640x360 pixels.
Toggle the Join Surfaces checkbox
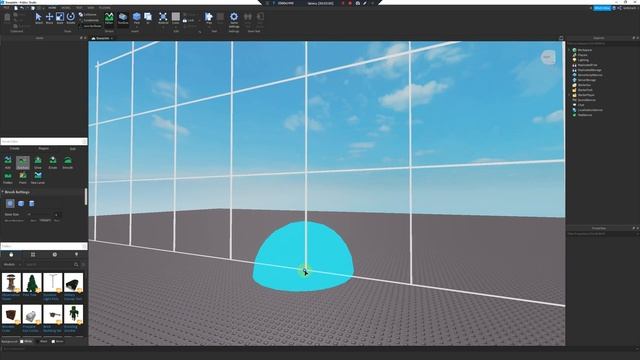(x=91, y=26)
